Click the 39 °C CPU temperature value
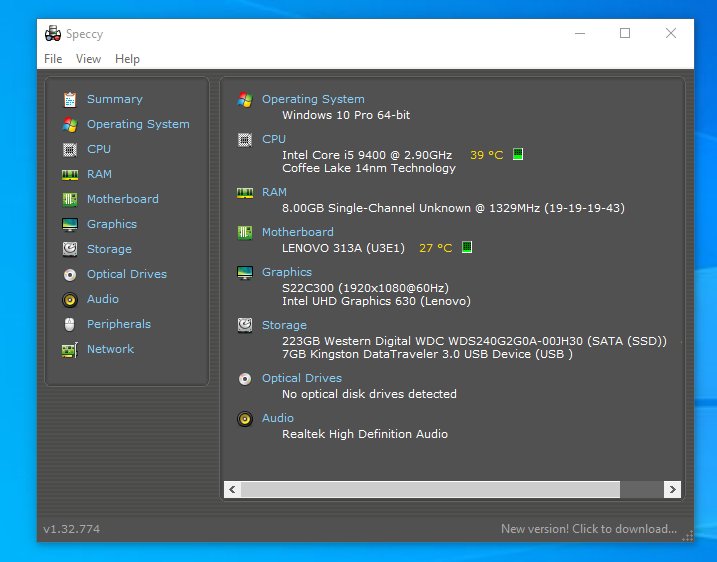Screen dimensions: 717x562 487,155
